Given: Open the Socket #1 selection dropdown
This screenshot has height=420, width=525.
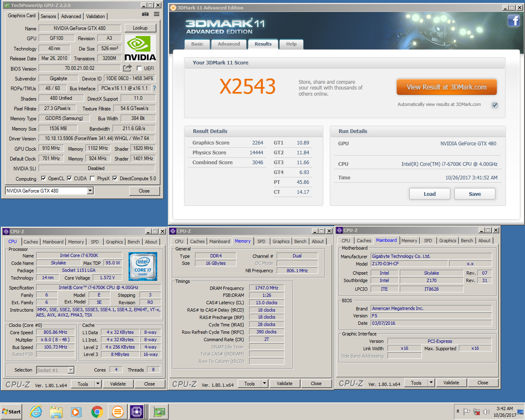Looking at the screenshot, I should (x=71, y=370).
